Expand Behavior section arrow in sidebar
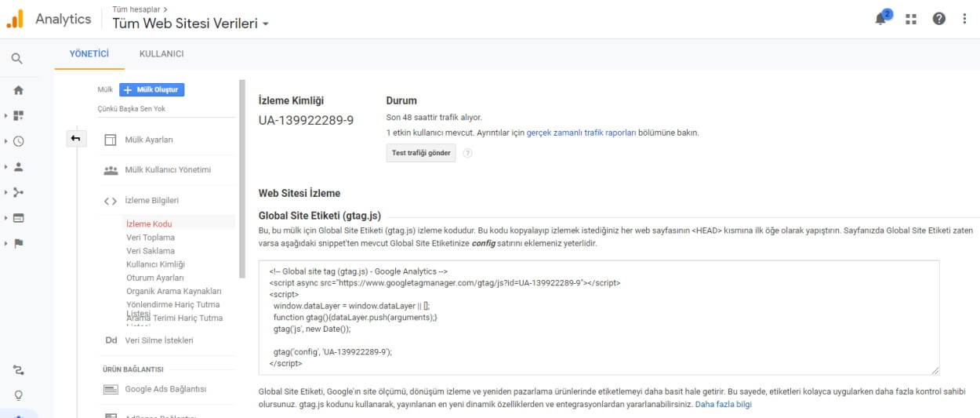Viewport: 980px width, 418px height. coord(6,218)
